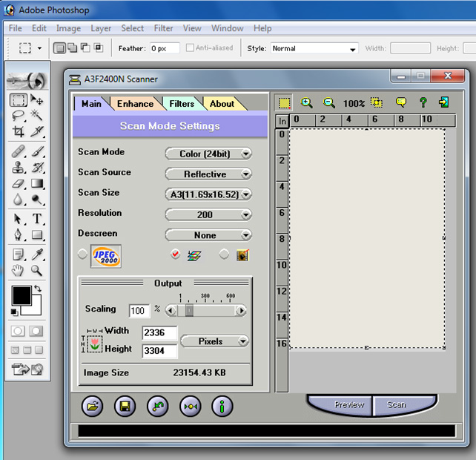Switch to the About tab
This screenshot has width=476, height=460.
tap(222, 104)
